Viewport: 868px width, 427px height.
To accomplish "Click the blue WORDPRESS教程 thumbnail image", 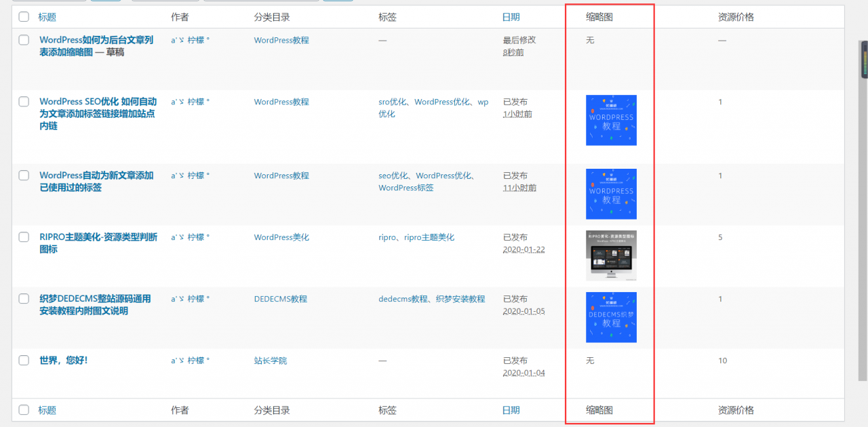I will coord(611,120).
